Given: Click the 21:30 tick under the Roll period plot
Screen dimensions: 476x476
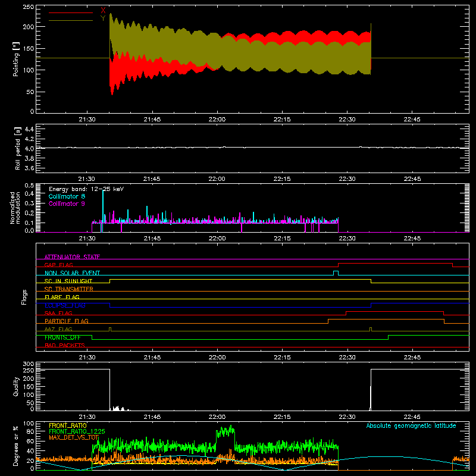Looking at the screenshot, I should click(x=87, y=179).
